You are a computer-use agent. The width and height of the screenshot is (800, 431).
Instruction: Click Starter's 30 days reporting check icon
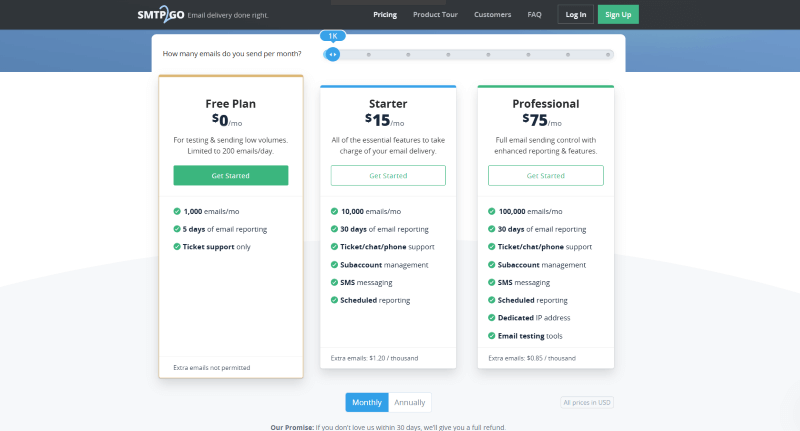(x=334, y=229)
